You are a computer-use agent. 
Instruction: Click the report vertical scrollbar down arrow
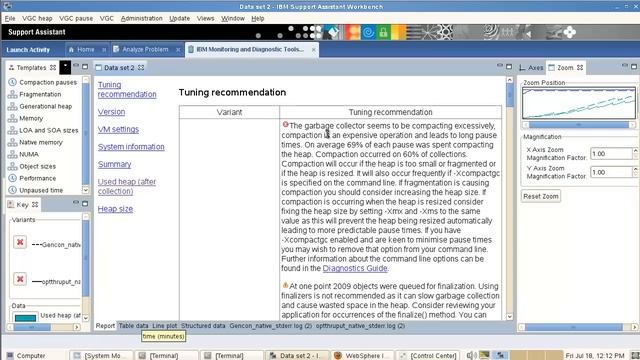tap(509, 316)
